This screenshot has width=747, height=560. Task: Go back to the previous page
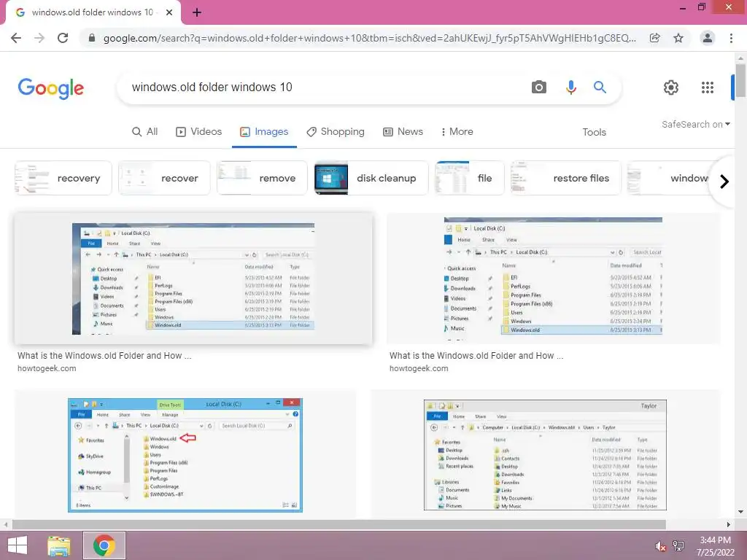click(16, 38)
